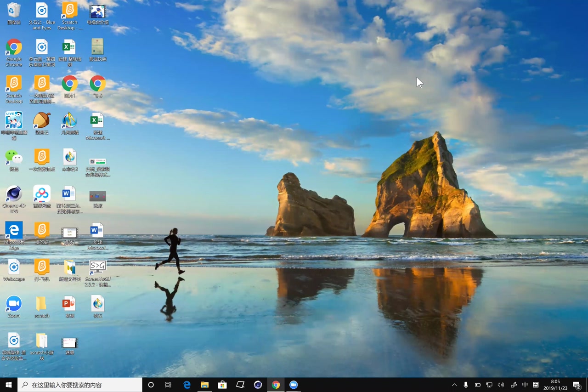Image resolution: width=588 pixels, height=392 pixels.
Task: Select the '久石让 - Blue and Eyes' music file
Action: pyautogui.click(x=42, y=17)
